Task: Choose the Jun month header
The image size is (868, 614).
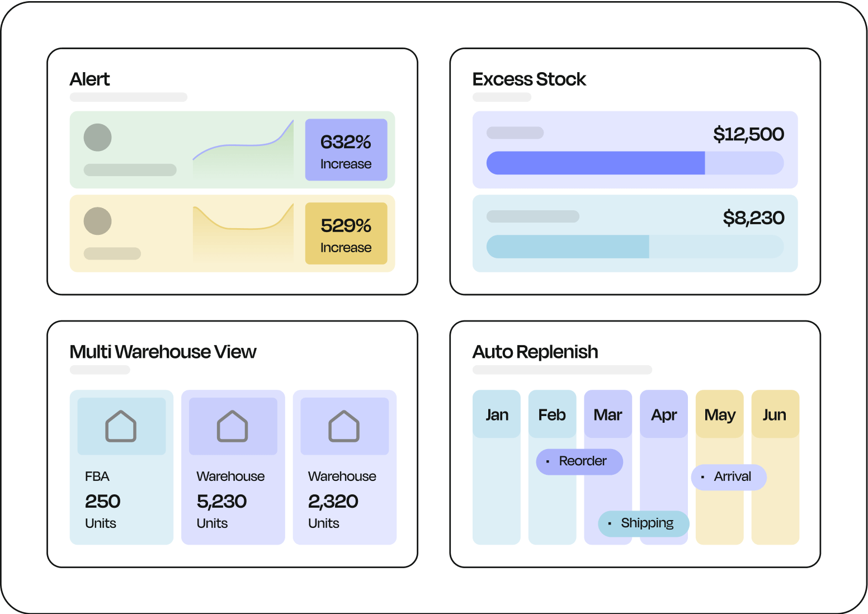Action: click(775, 414)
